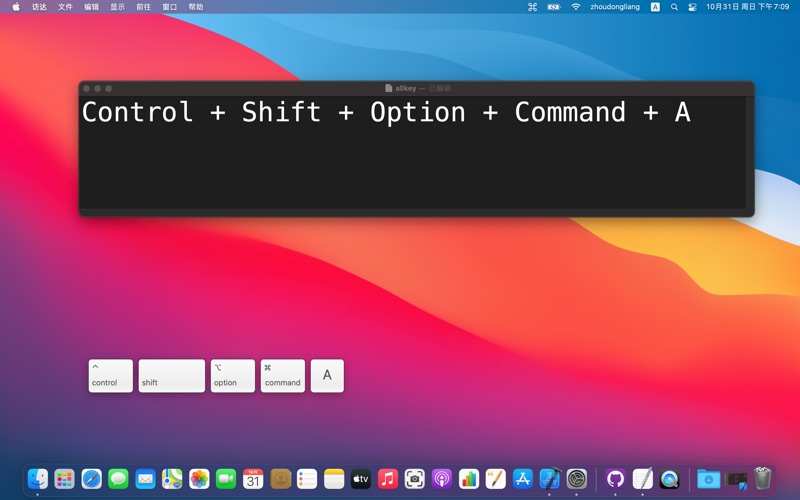The width and height of the screenshot is (800, 500).
Task: Open Finder from the dock
Action: pos(38,479)
